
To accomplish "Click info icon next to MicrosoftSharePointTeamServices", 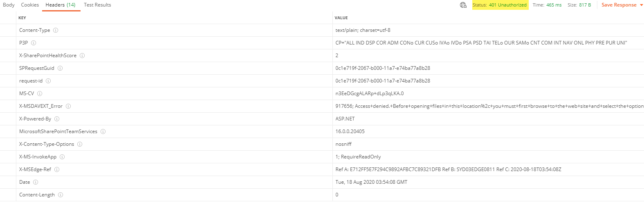I will point(103,131).
